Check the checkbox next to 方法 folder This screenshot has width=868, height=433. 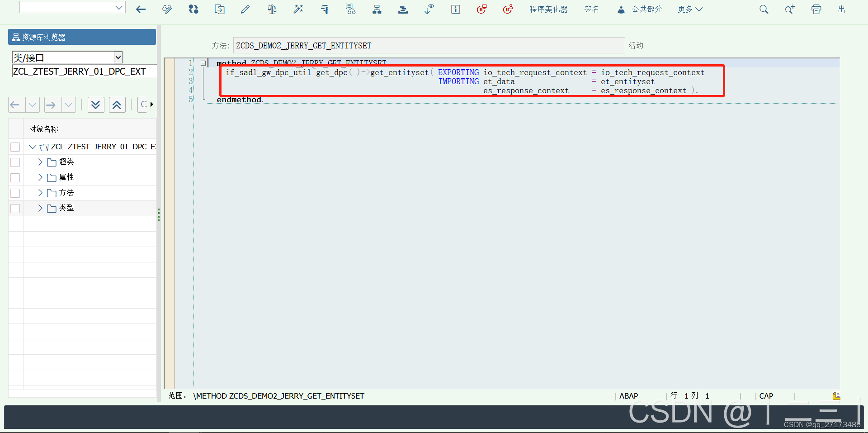pos(15,193)
